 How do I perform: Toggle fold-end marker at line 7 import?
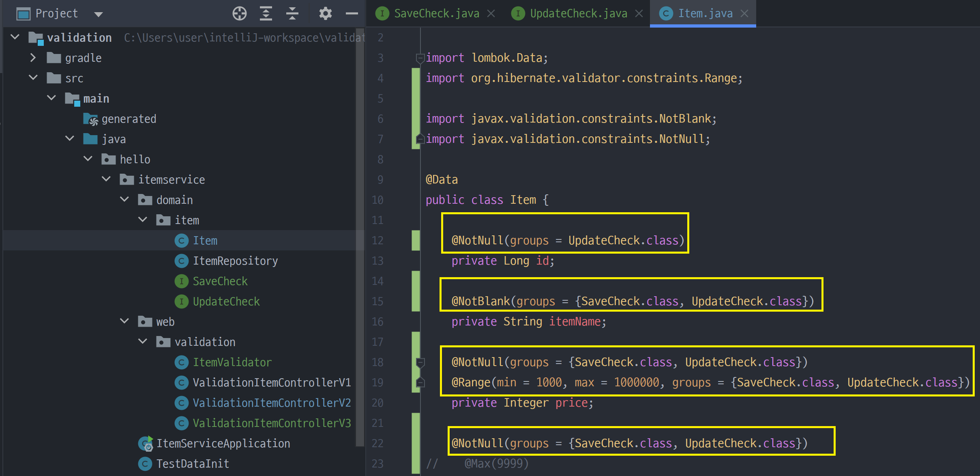pos(420,139)
